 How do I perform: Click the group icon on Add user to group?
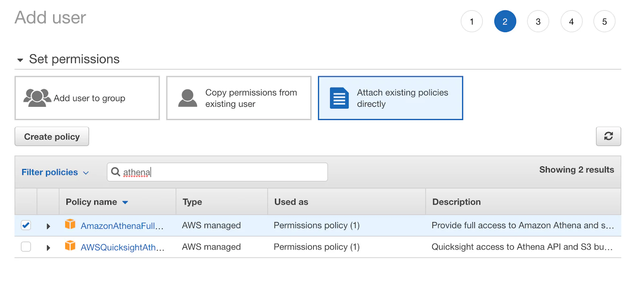pos(37,98)
